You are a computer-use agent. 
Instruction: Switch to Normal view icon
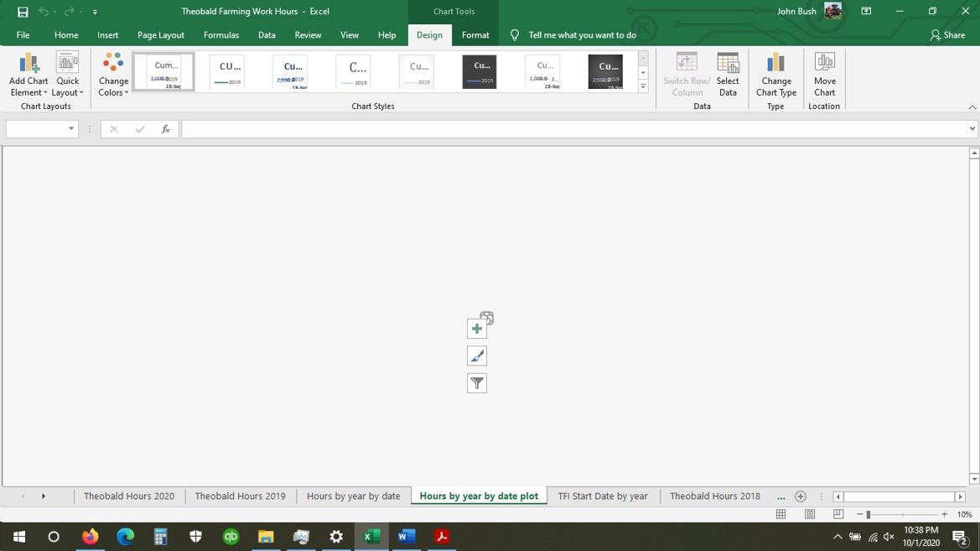780,514
